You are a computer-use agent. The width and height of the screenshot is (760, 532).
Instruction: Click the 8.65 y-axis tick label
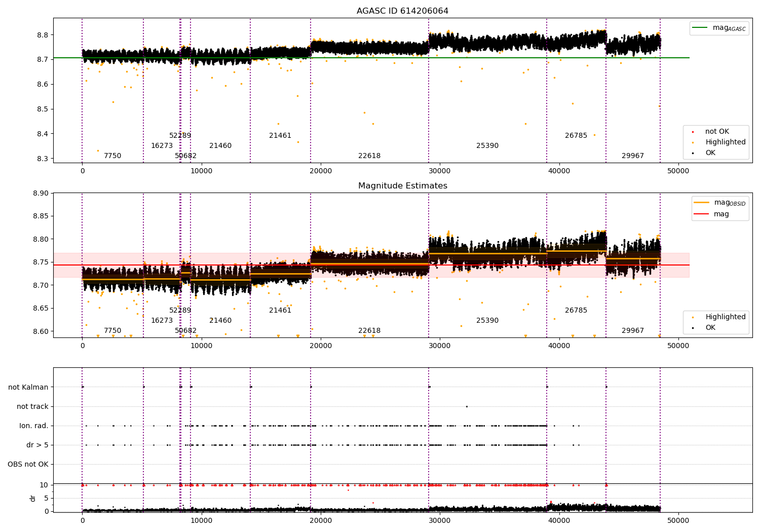(x=40, y=309)
